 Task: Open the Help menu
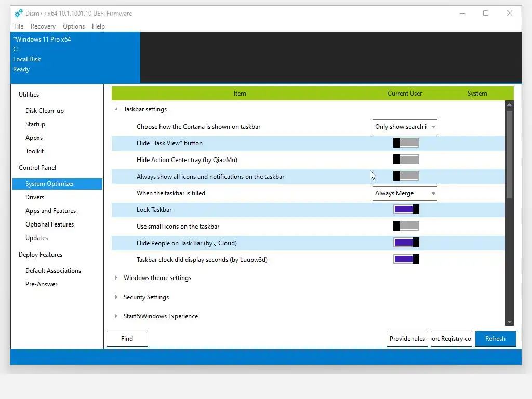point(98,26)
